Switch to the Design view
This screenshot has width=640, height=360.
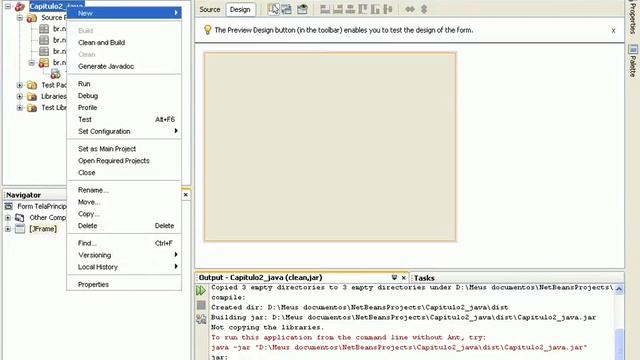pyautogui.click(x=240, y=9)
